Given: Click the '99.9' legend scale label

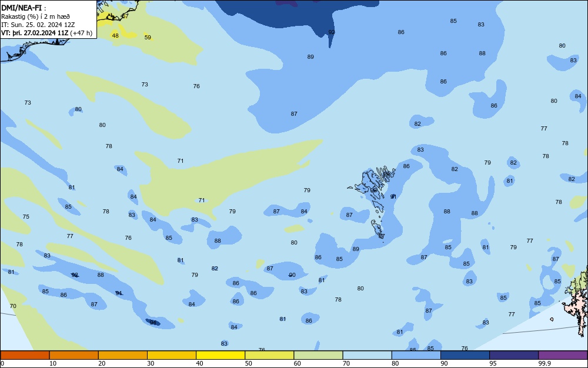Looking at the screenshot, I should pyautogui.click(x=544, y=363).
